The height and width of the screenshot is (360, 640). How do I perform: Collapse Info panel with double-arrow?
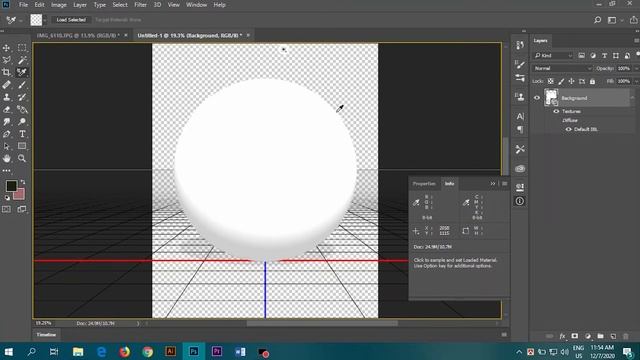click(493, 184)
